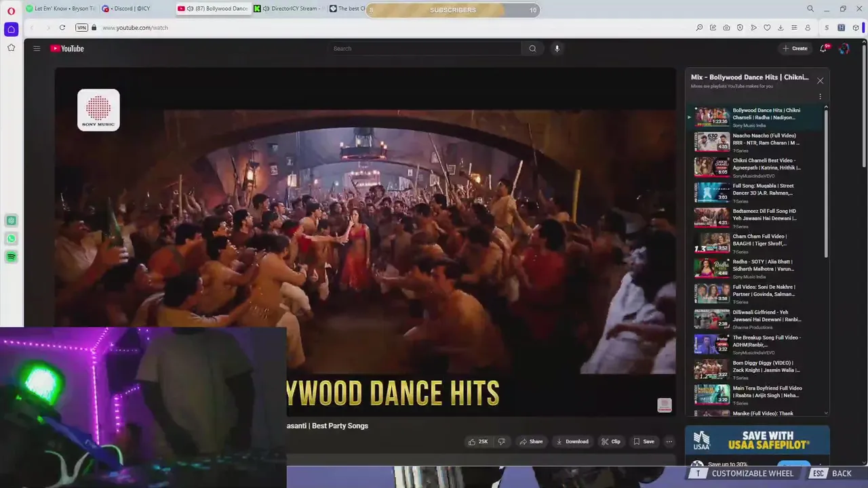The height and width of the screenshot is (488, 868).
Task: Add page to bookmarks with heart icon
Action: click(x=767, y=28)
